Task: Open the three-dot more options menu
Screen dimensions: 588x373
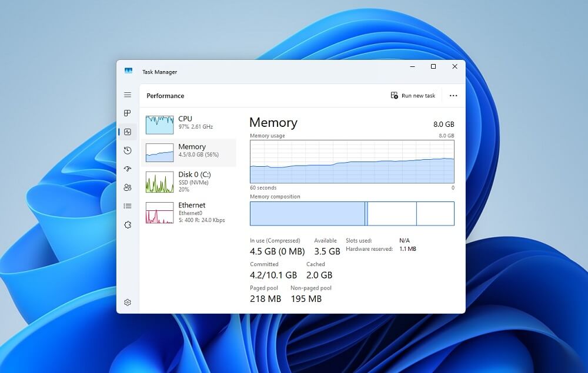Action: point(453,96)
